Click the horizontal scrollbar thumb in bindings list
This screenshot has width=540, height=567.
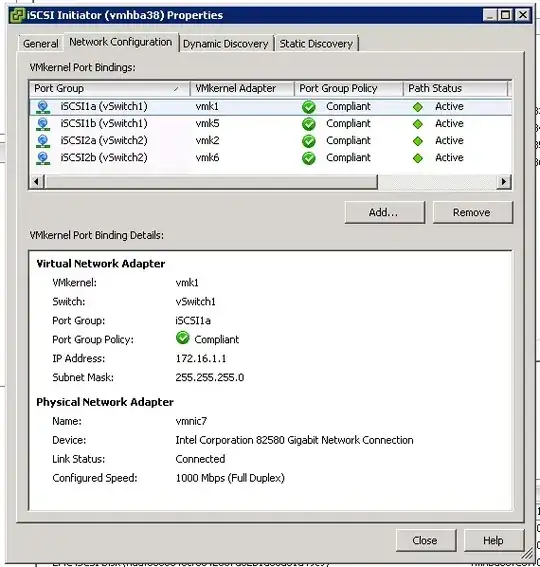click(211, 182)
